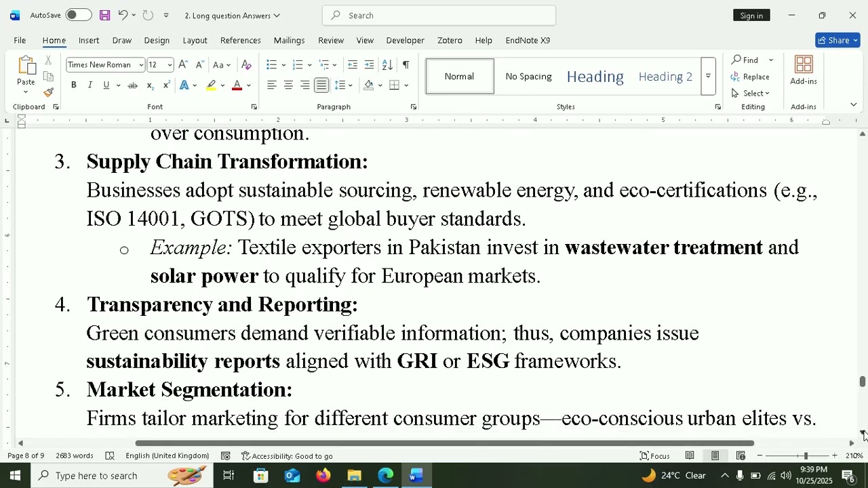
Task: Toggle Bold formatting
Action: pos(73,85)
